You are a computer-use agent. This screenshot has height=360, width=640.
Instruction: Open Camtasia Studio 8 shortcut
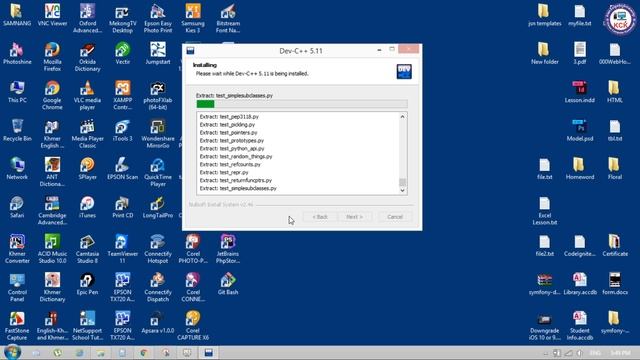tap(87, 249)
